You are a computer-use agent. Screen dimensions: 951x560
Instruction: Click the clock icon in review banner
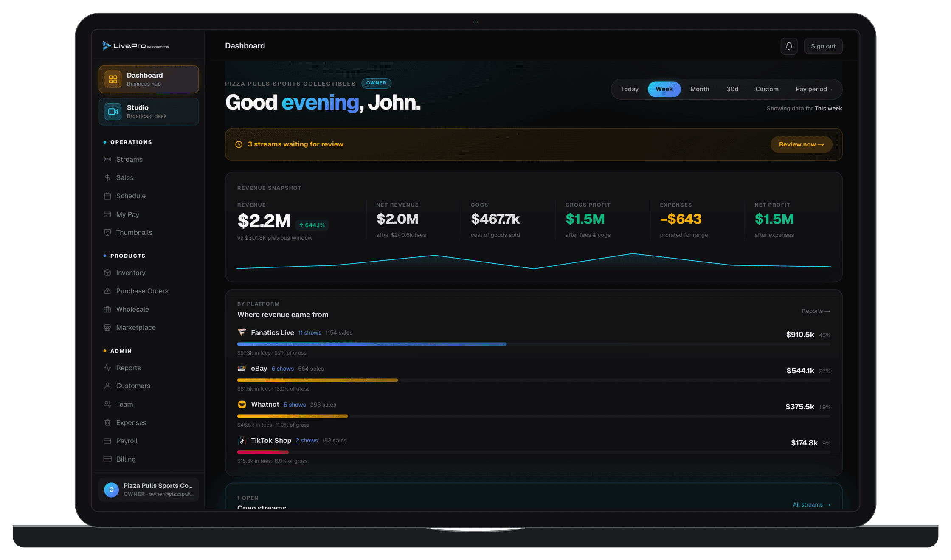239,144
